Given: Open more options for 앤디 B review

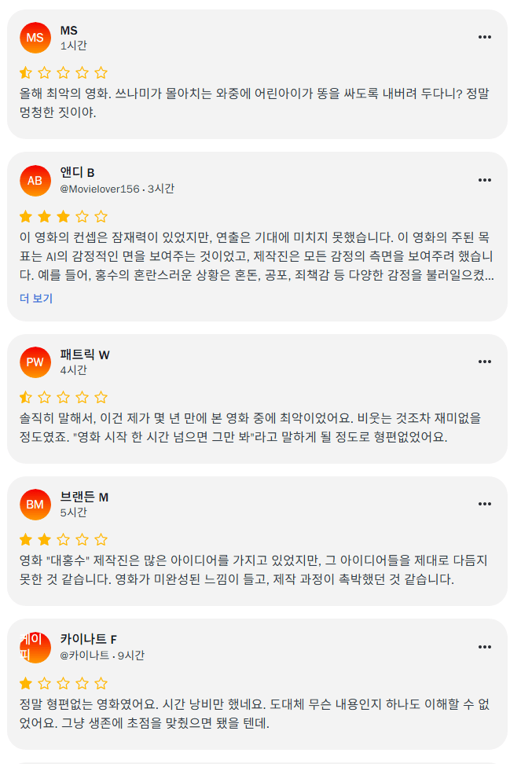Looking at the screenshot, I should click(485, 180).
